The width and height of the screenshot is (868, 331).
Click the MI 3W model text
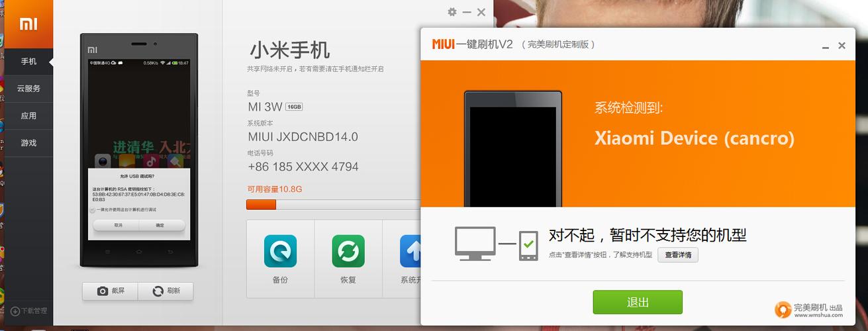(x=265, y=107)
